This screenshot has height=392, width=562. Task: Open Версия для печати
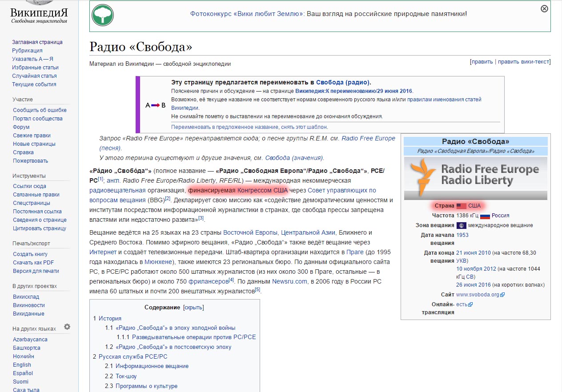[x=36, y=271]
